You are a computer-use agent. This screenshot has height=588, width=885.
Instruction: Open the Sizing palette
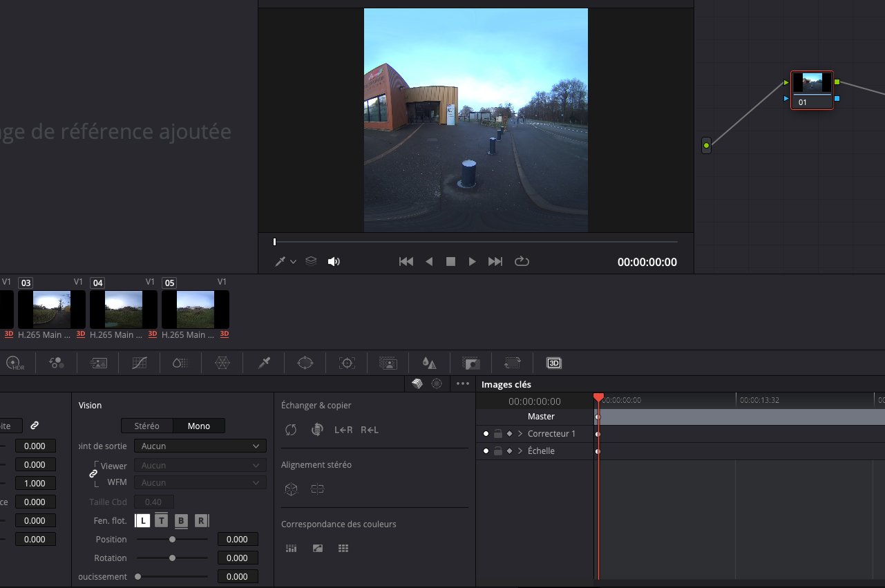[512, 363]
